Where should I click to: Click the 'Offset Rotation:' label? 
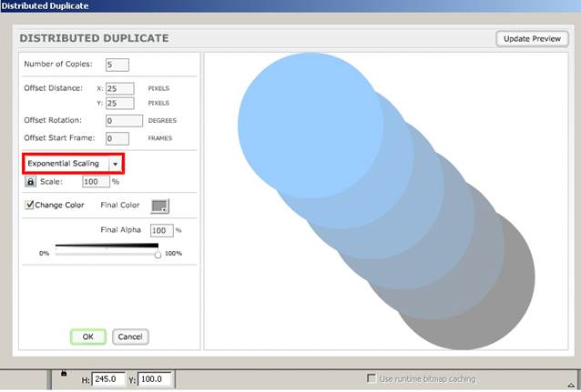coord(53,120)
